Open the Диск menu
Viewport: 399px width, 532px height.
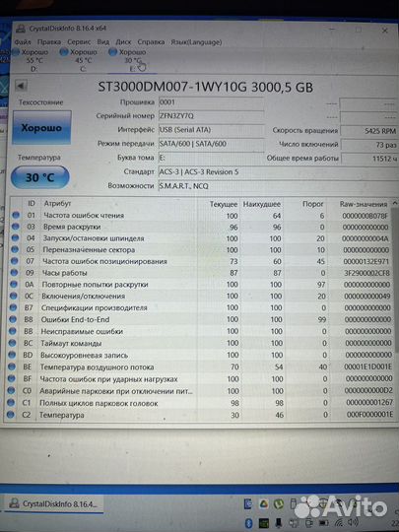(123, 42)
